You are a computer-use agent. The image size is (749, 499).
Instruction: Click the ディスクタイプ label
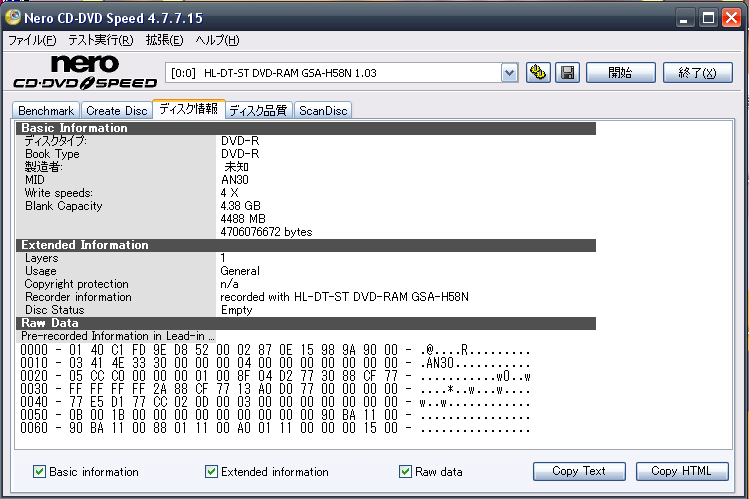coord(55,141)
